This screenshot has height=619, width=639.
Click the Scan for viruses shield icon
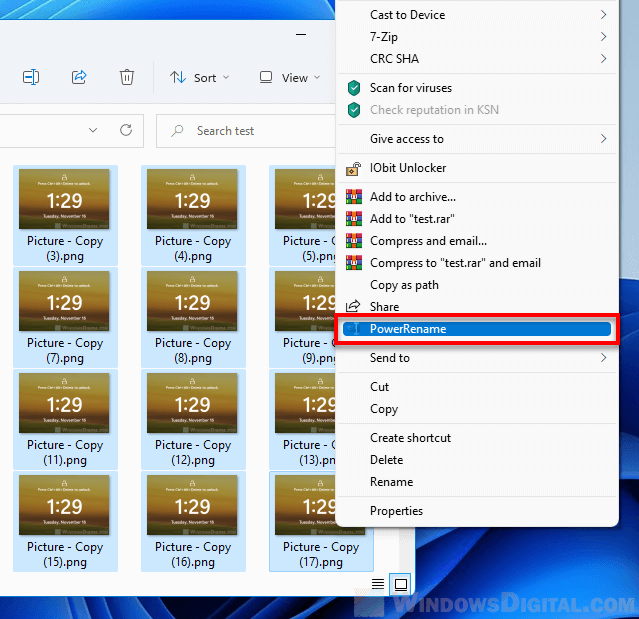click(x=354, y=88)
